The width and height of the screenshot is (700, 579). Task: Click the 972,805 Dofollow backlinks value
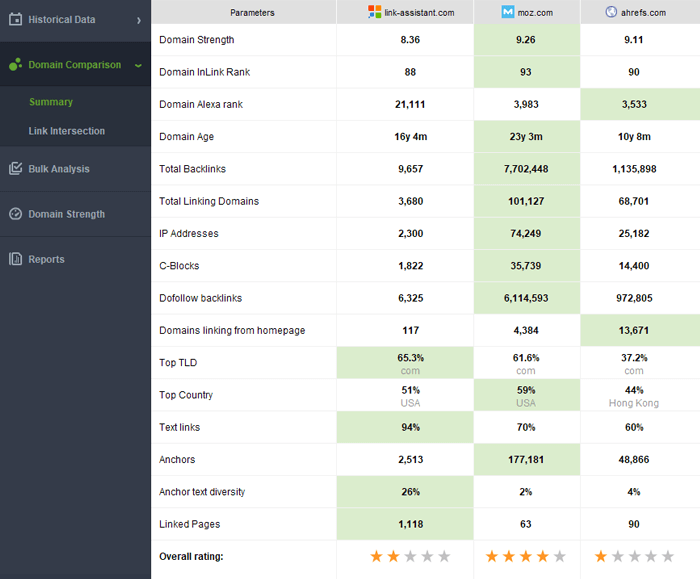(x=634, y=298)
